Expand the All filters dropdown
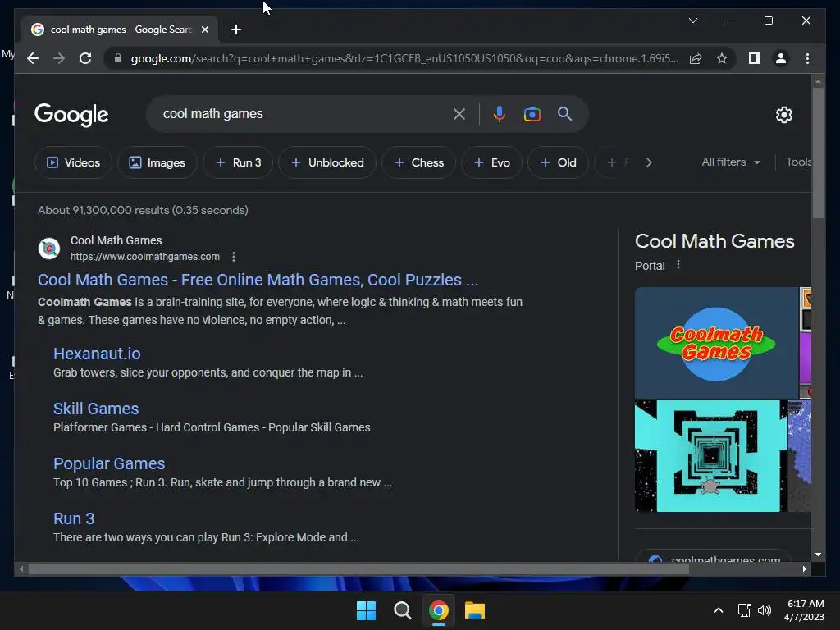Screen dimensions: 840x630 [731, 162]
